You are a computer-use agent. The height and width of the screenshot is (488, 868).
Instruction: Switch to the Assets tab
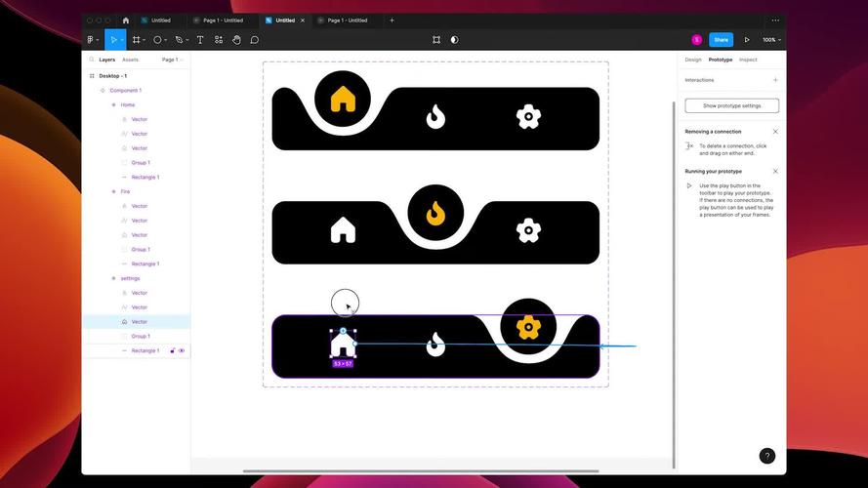[130, 60]
